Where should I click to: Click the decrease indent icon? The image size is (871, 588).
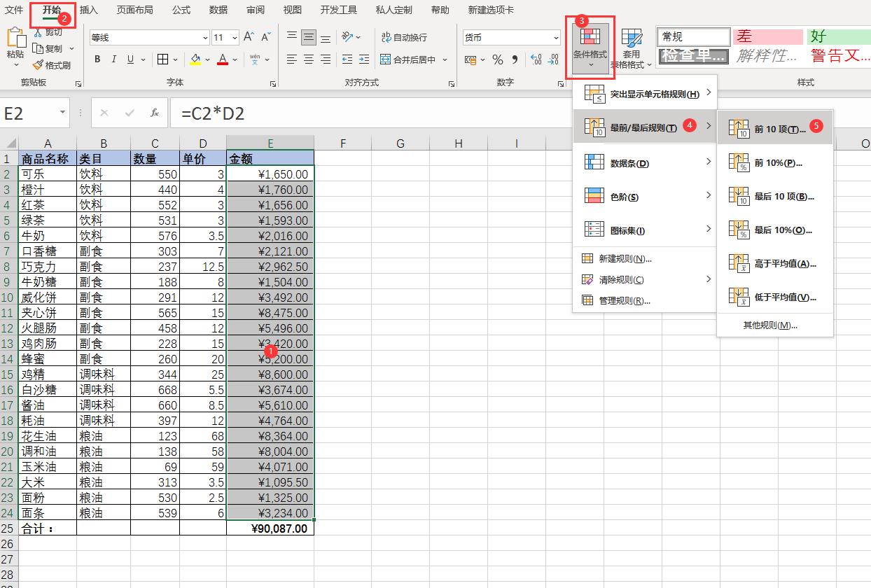(347, 59)
